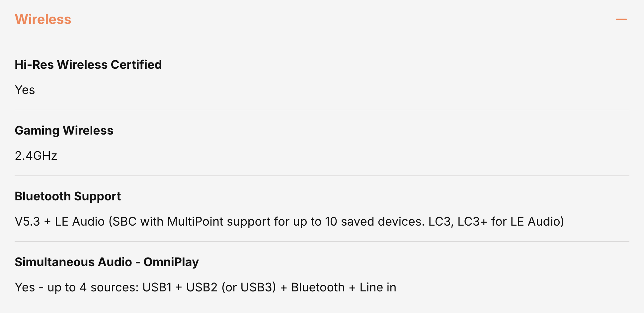Click the 2.4GHz value text

pos(36,156)
